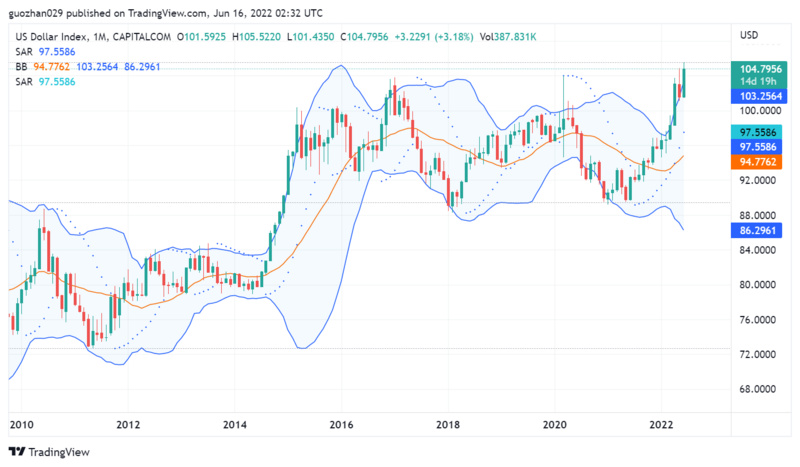Click the orange BB value 94.7762 in legend
The height and width of the screenshot is (467, 800).
click(x=52, y=66)
